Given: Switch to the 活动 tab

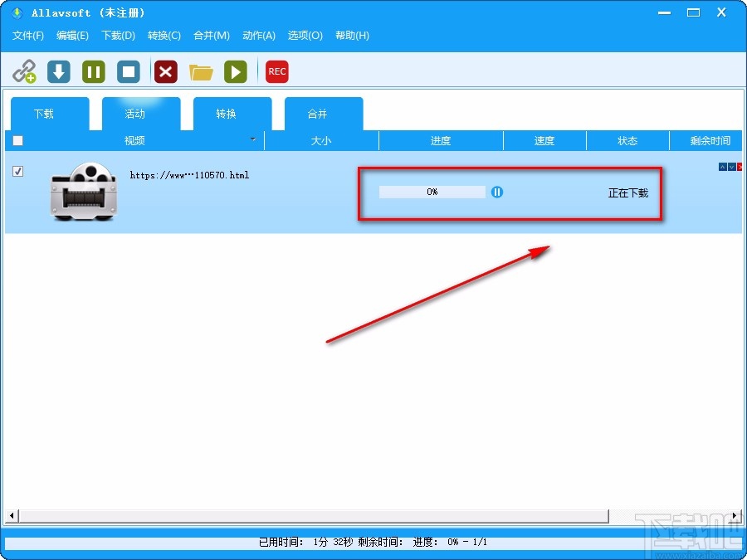Looking at the screenshot, I should [x=141, y=114].
